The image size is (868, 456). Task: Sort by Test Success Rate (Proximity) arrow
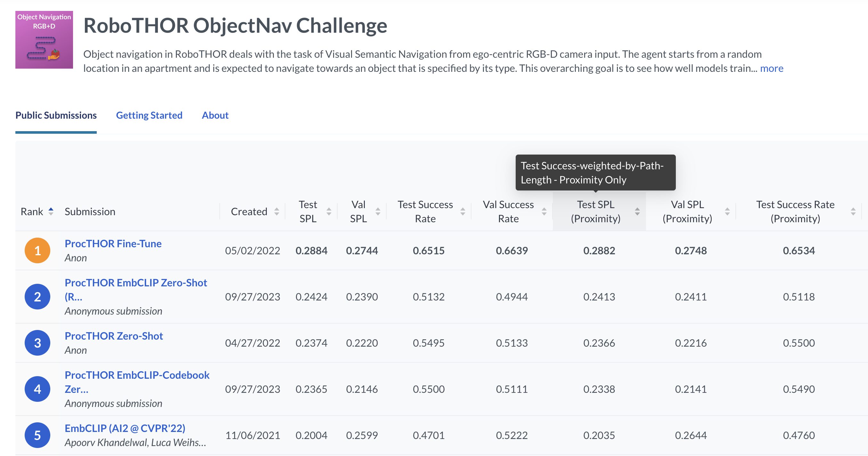click(x=853, y=211)
